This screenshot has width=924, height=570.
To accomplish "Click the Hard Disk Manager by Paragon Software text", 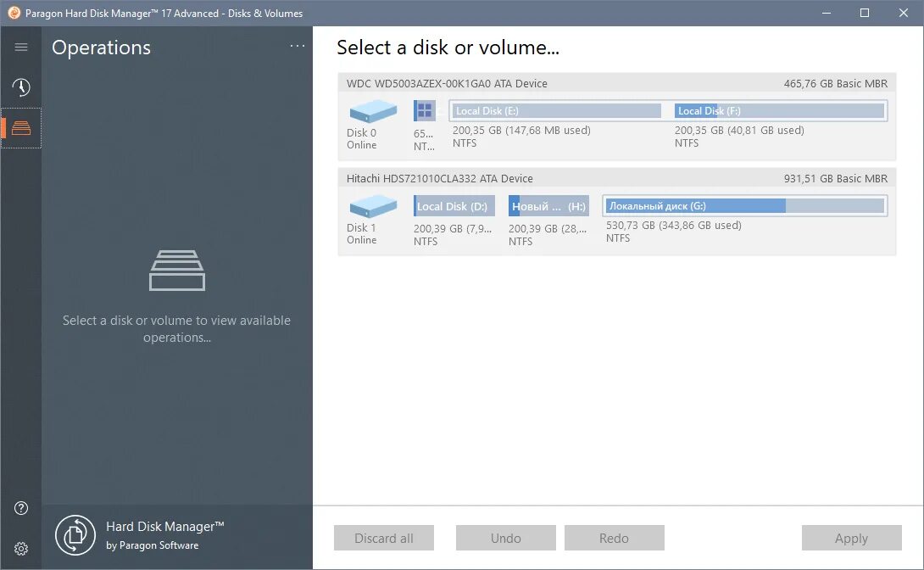I will click(165, 535).
